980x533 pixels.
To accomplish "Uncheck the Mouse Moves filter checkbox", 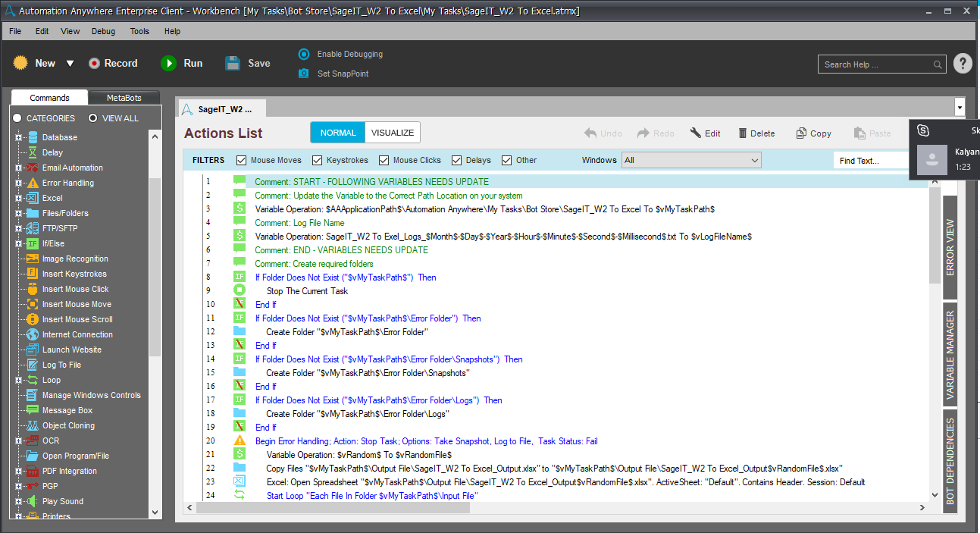I will [242, 160].
